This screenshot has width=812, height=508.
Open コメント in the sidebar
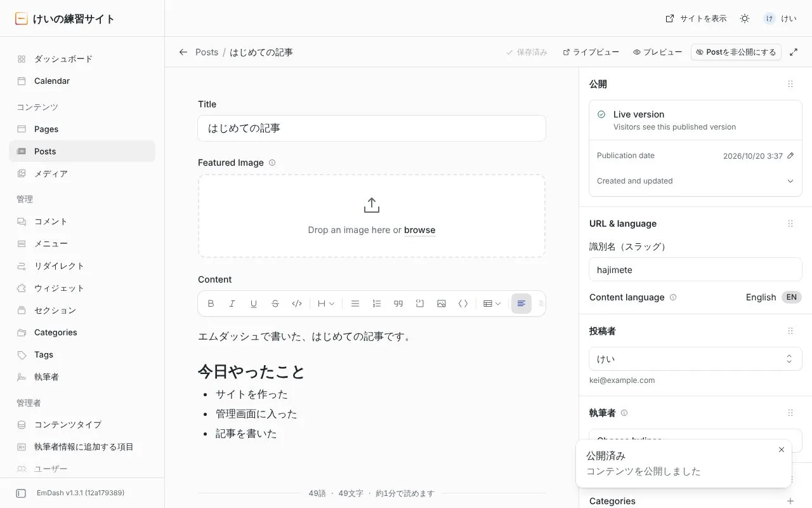[x=82, y=221]
